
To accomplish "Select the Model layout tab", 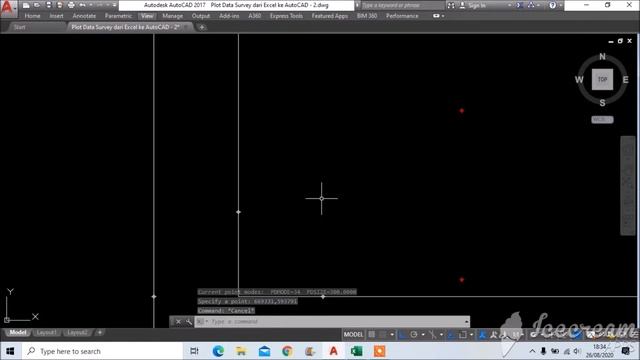I will point(18,333).
